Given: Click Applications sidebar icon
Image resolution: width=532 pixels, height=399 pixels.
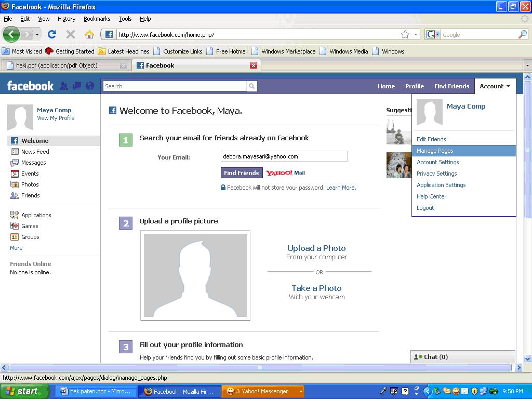Looking at the screenshot, I should pos(14,215).
